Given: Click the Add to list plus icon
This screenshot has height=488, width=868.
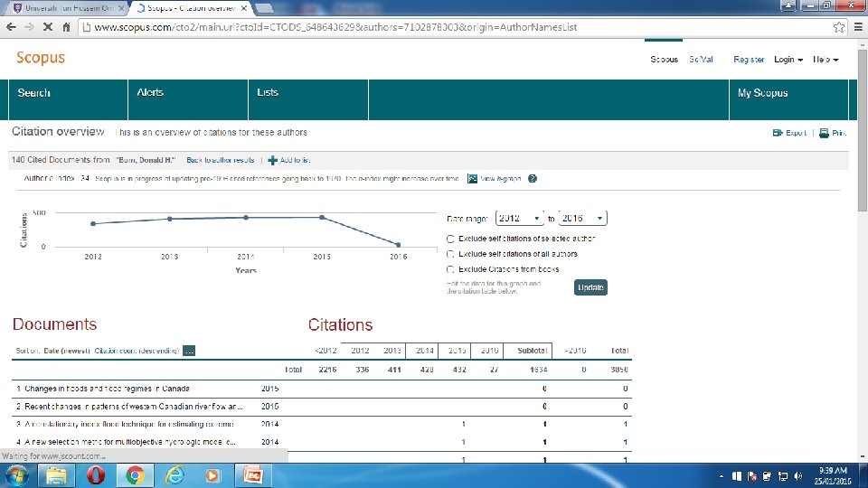Looking at the screenshot, I should point(272,161).
